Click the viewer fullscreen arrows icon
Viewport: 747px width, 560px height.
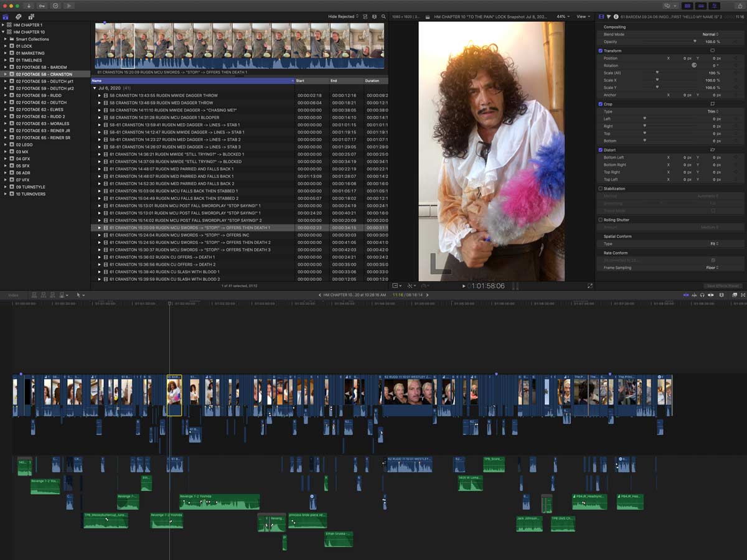coord(590,286)
